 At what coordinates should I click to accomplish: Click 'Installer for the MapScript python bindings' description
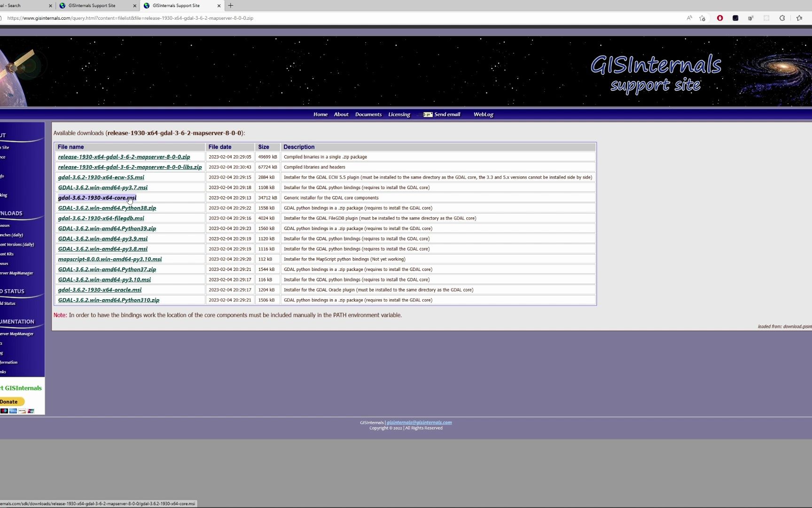pos(344,259)
